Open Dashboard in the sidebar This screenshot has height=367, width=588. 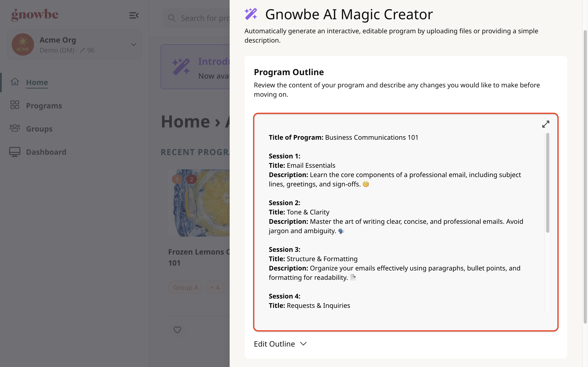(46, 152)
